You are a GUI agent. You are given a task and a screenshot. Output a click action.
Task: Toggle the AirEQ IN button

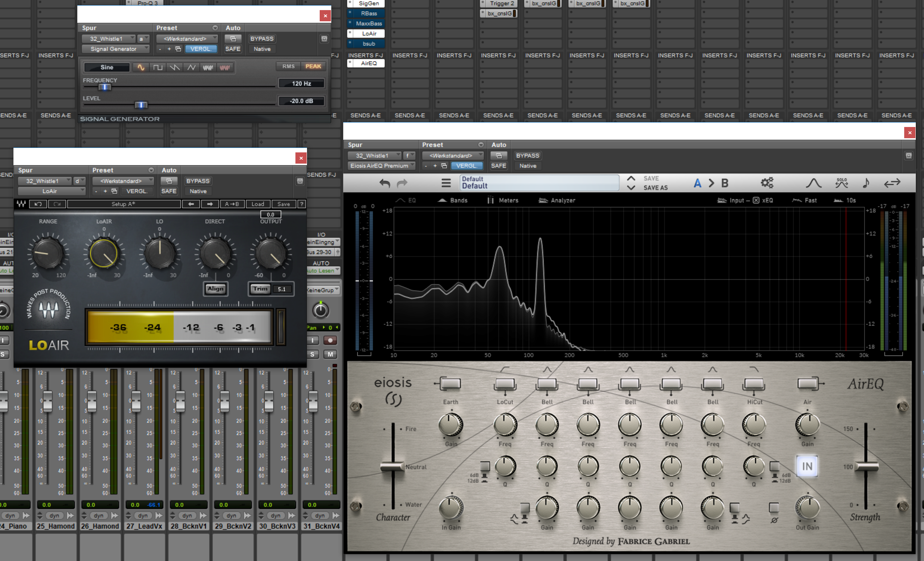click(807, 466)
